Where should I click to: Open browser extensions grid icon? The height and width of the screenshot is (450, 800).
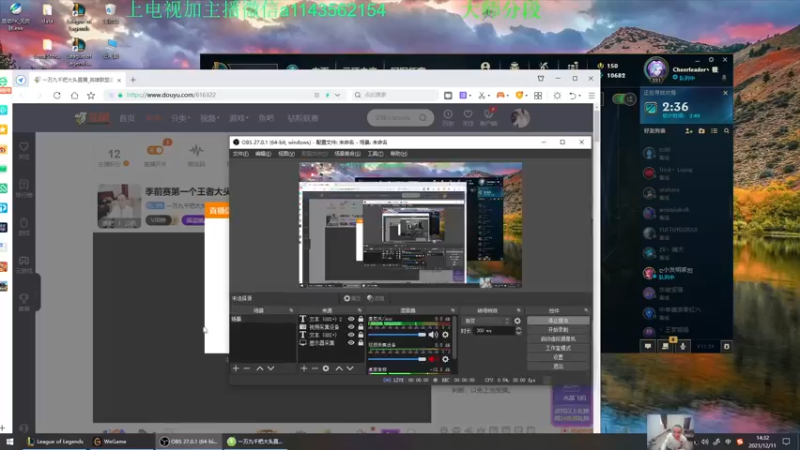pos(538,95)
